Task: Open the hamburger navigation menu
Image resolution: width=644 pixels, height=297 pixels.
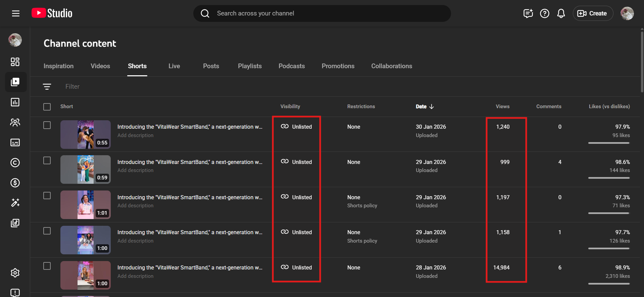Action: [16, 13]
